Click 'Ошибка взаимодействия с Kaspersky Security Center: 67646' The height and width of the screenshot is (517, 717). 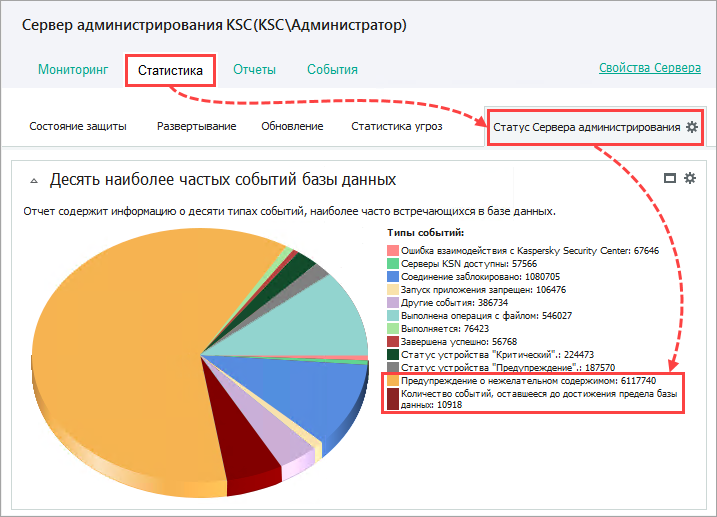[530, 251]
